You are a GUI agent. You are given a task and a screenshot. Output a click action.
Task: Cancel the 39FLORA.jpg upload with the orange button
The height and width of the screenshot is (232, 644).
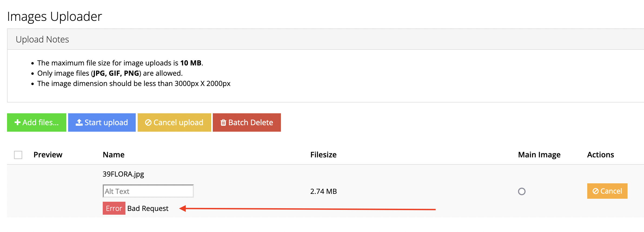point(607,191)
